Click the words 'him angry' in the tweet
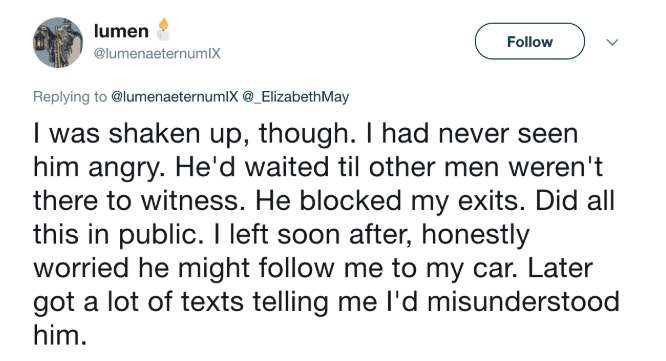 98,168
